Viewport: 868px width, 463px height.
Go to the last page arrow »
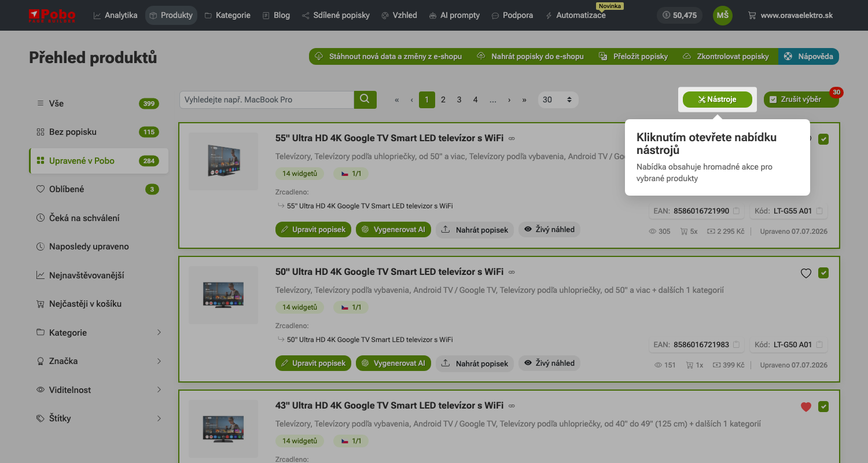[x=524, y=100]
